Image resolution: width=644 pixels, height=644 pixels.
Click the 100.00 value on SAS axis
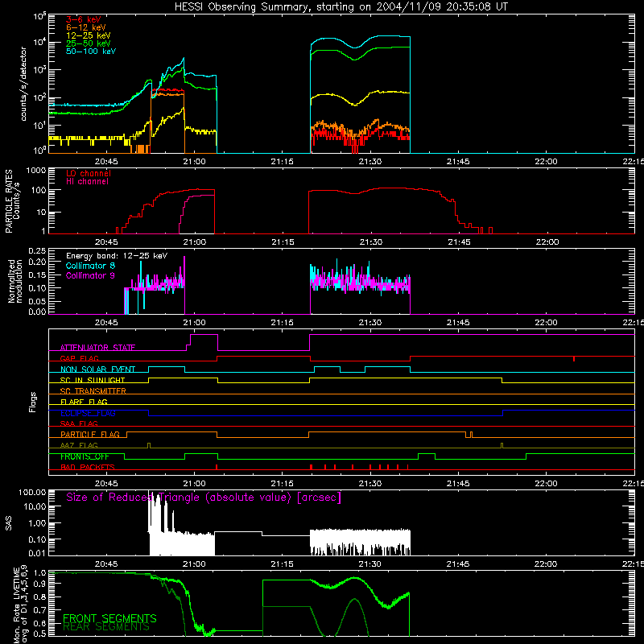(32, 492)
